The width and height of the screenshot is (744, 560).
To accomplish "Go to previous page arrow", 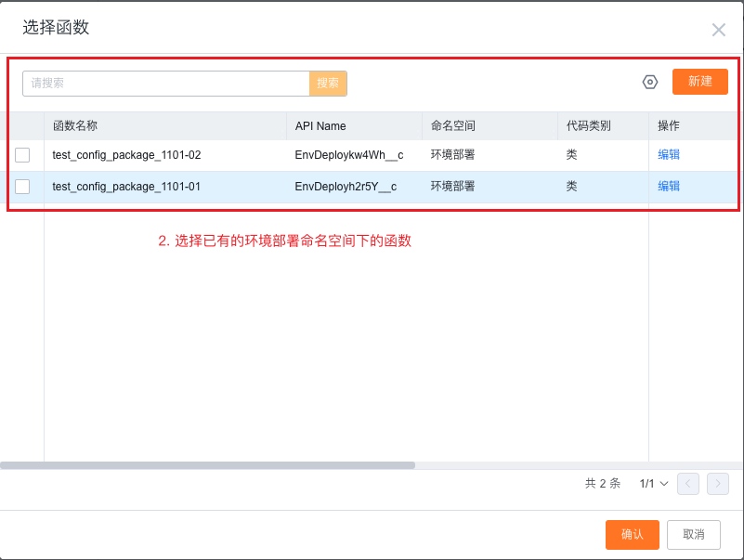I will point(688,483).
